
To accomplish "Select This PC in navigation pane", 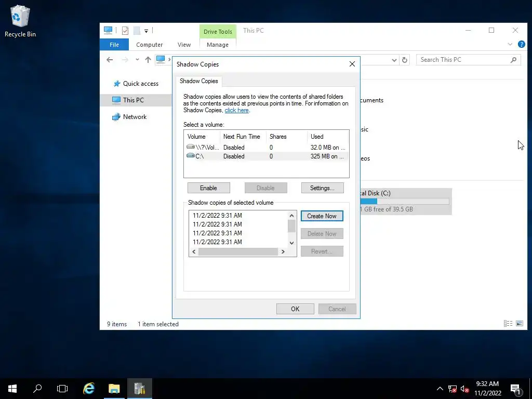I will pos(136,100).
